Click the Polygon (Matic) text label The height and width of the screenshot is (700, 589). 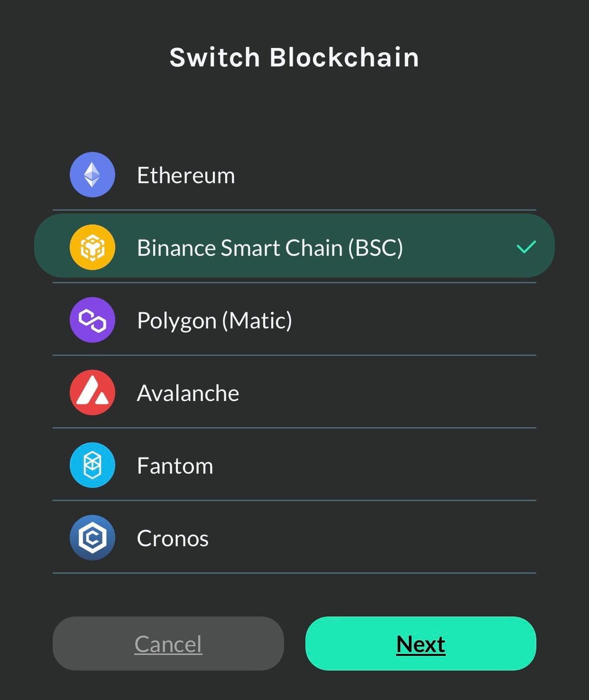[214, 321]
